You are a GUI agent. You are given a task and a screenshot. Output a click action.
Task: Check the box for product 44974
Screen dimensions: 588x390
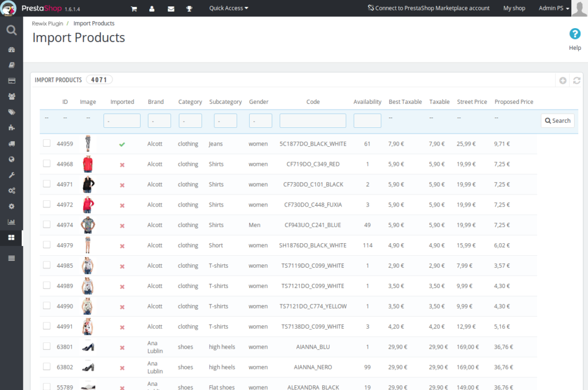click(47, 224)
